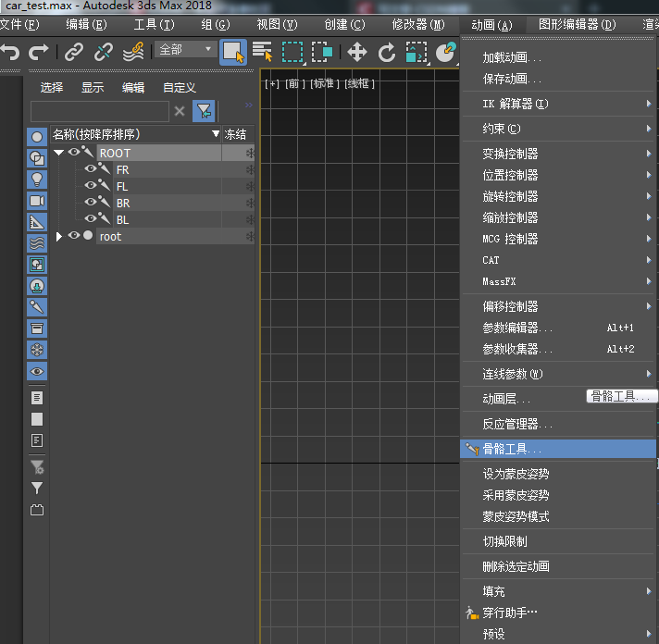Toggle Display Hidden Objects eye filter
This screenshot has height=644, width=659.
37,371
